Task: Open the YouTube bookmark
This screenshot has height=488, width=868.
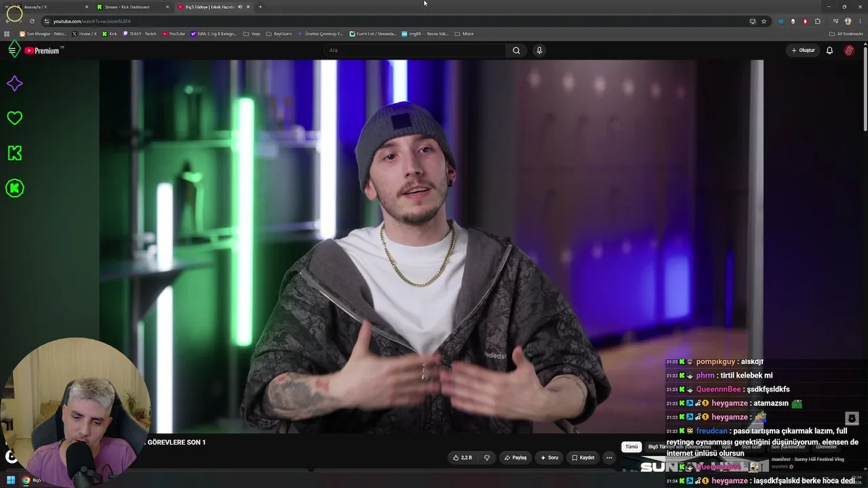Action: coord(174,34)
